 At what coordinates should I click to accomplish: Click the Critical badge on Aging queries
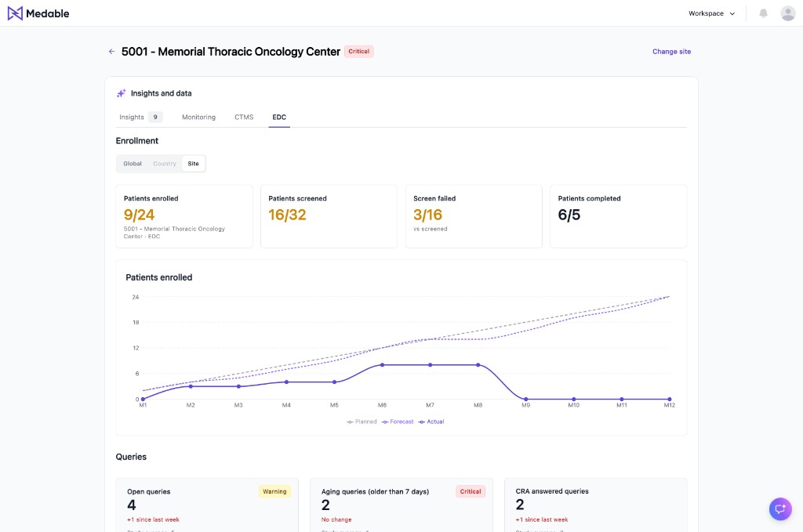[x=471, y=491]
